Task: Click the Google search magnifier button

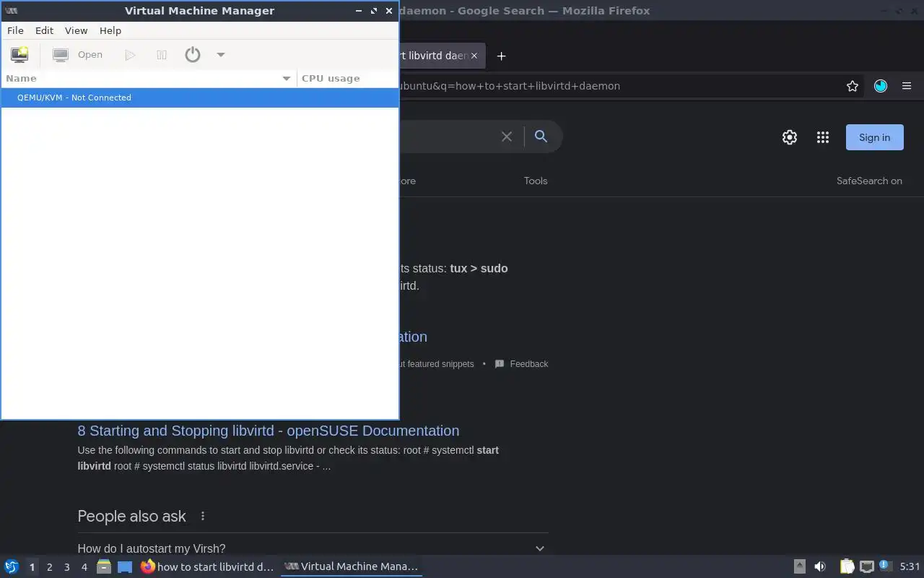Action: click(x=541, y=136)
